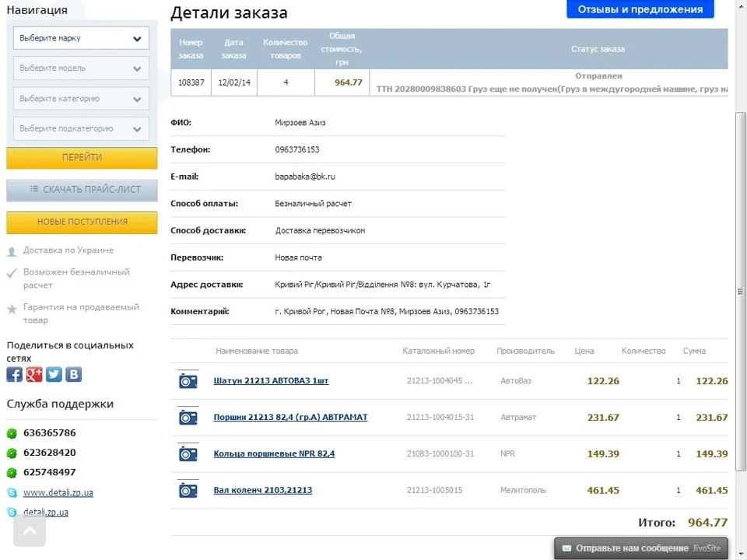Screen dimensions: 747x560
Task: Click phone number 0963736153 in Телефон row
Action: click(x=296, y=149)
